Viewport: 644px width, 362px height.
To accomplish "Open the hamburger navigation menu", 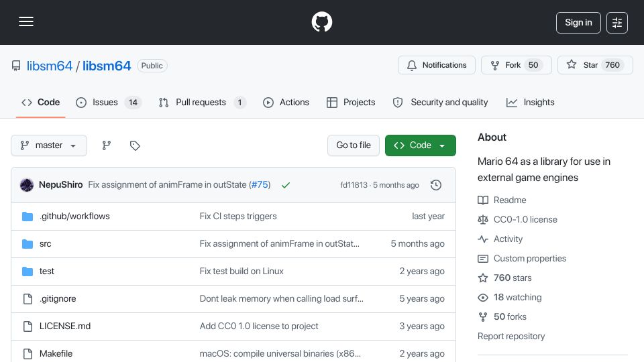I will coord(26,21).
